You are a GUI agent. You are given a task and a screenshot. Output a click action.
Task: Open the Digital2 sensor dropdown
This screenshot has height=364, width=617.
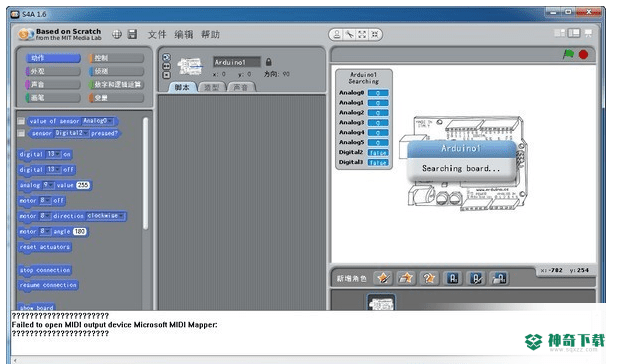pyautogui.click(x=72, y=133)
